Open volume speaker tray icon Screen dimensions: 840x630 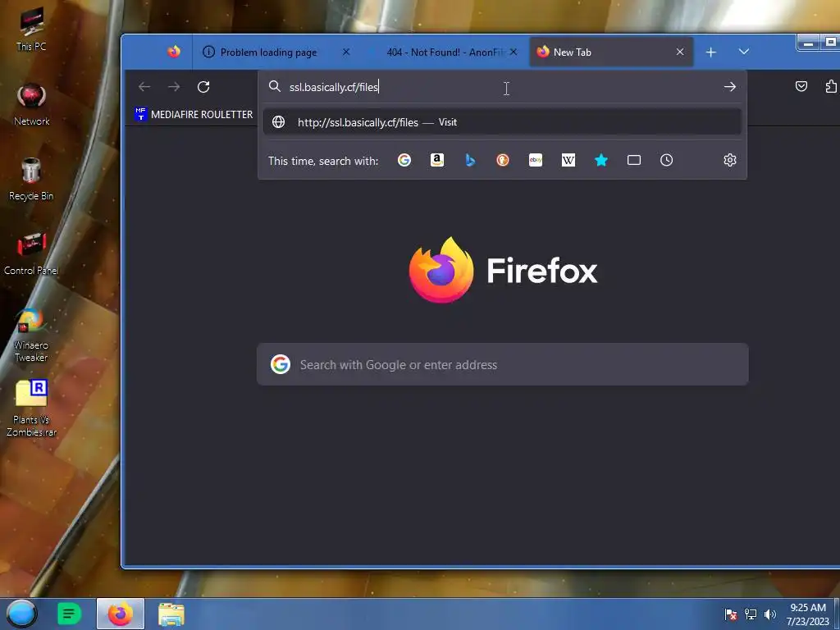[770, 614]
